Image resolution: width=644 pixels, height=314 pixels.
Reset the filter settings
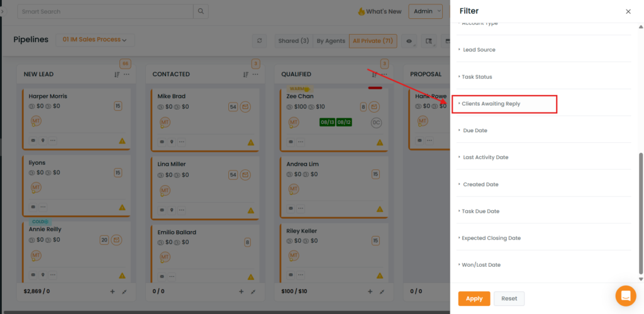click(509, 299)
